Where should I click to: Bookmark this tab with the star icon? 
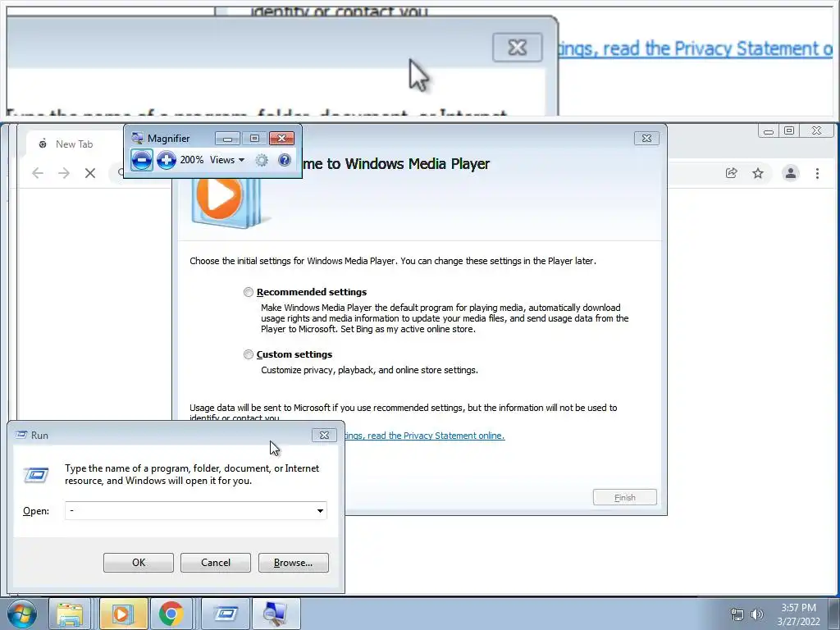(x=757, y=173)
